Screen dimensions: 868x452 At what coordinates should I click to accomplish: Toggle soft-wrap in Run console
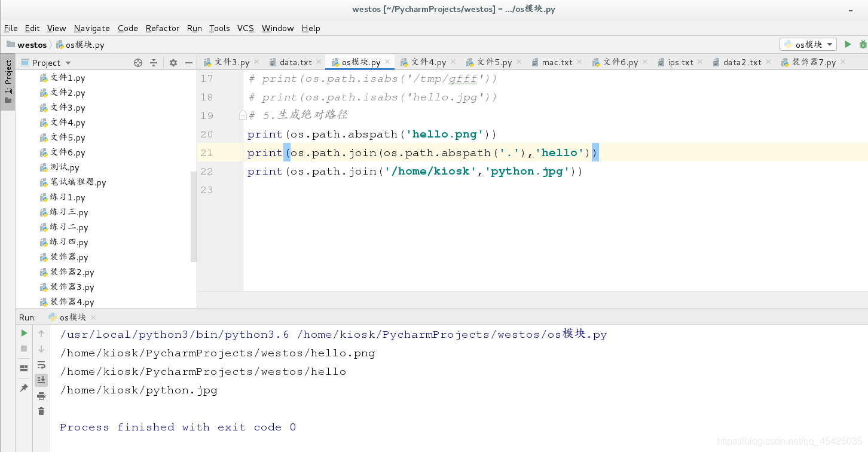point(41,365)
